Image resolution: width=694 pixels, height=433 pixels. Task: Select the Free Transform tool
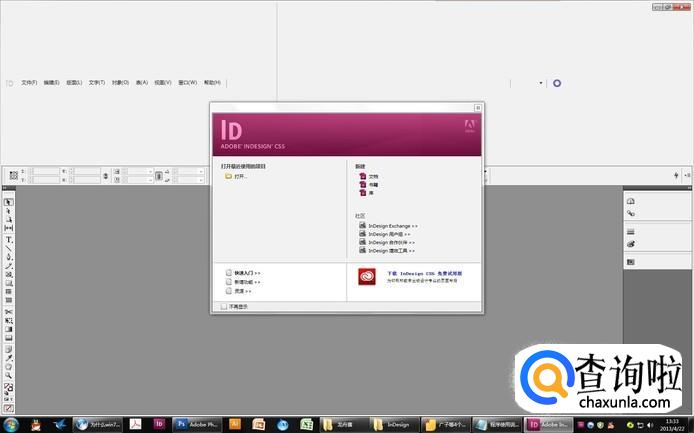[8, 321]
